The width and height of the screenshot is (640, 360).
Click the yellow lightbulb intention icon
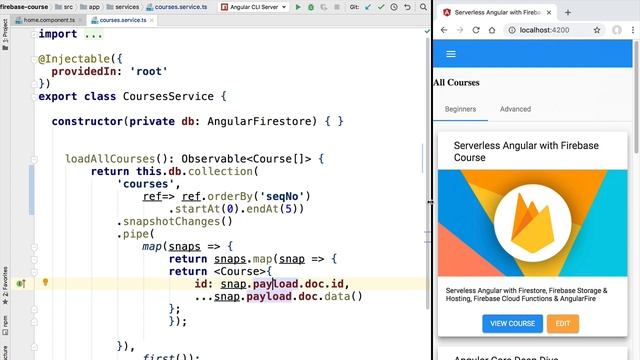click(x=45, y=282)
